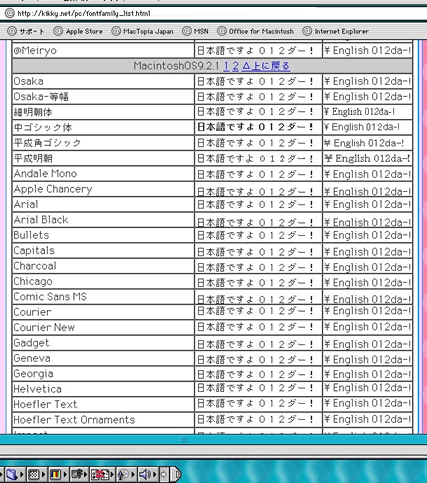The image size is (427, 483).
Task: Follow the page '2' link in MacintoshOS9.2.1 header
Action: pos(235,66)
